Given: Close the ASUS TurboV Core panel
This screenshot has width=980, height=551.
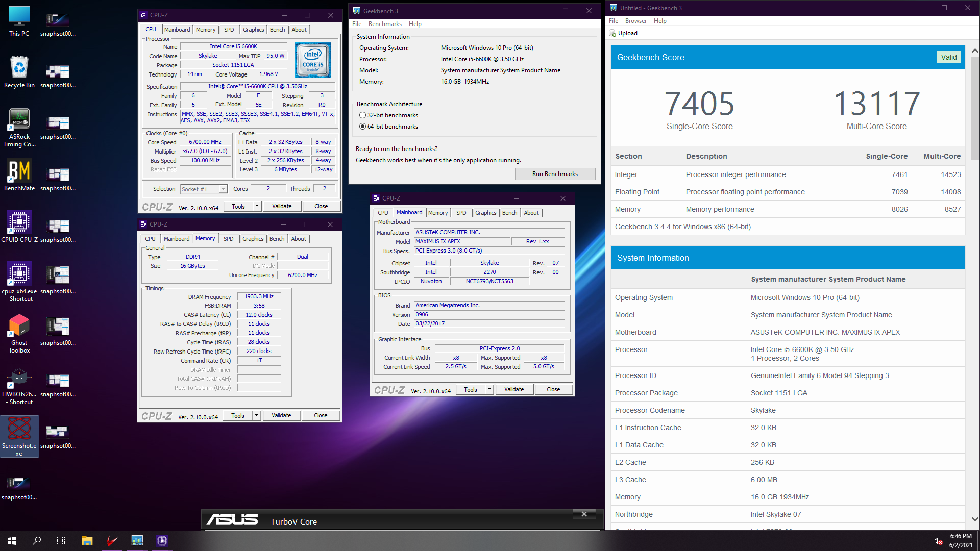Looking at the screenshot, I should pos(584,514).
